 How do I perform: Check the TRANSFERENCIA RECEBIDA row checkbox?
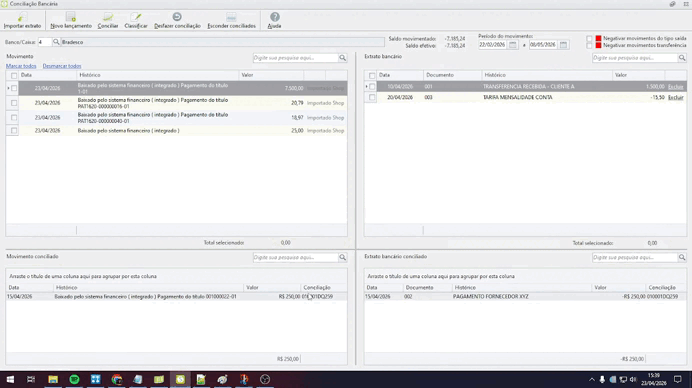pos(372,87)
